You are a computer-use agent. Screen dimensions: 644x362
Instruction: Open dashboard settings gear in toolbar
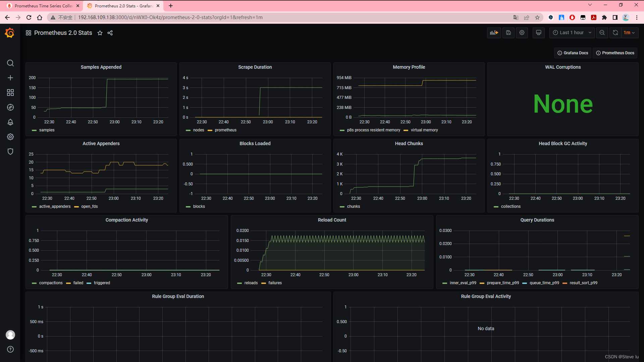point(522,33)
